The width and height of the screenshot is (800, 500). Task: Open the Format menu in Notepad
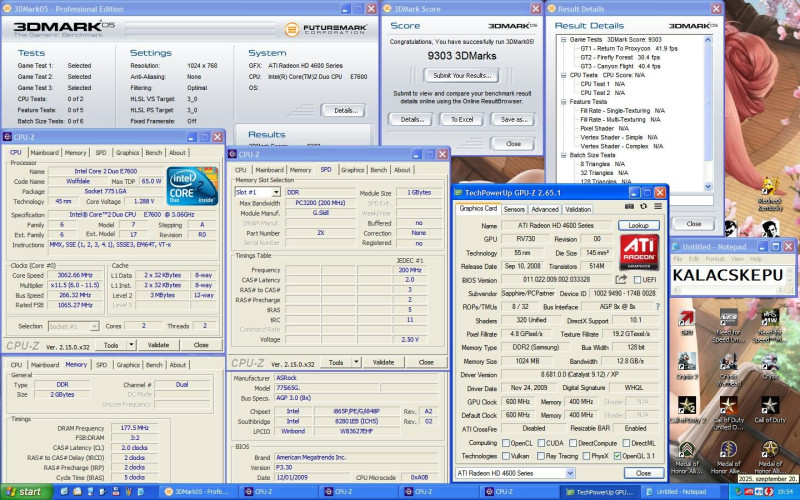(x=717, y=259)
